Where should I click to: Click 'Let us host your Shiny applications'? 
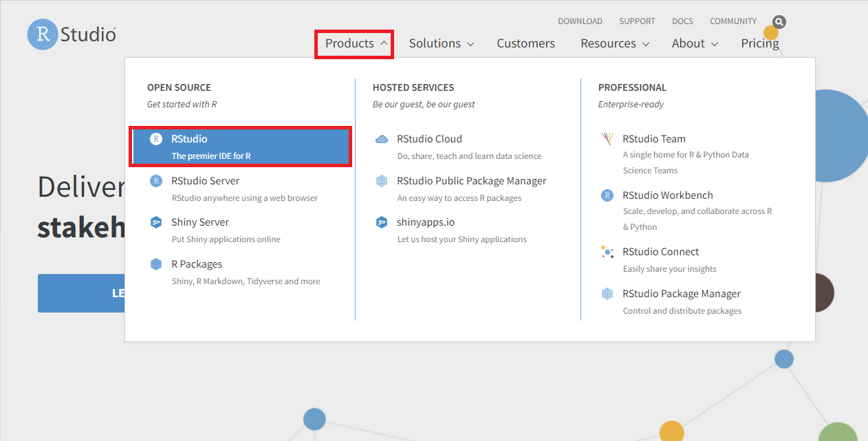point(462,239)
